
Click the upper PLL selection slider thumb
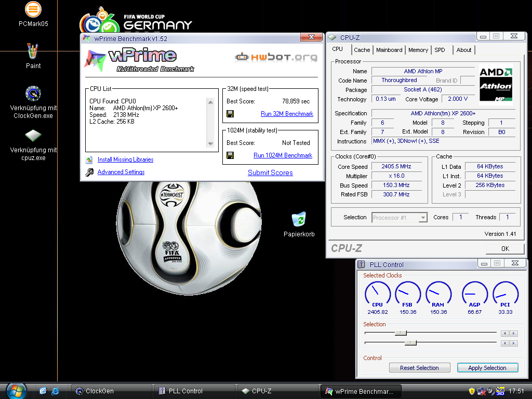tap(401, 333)
